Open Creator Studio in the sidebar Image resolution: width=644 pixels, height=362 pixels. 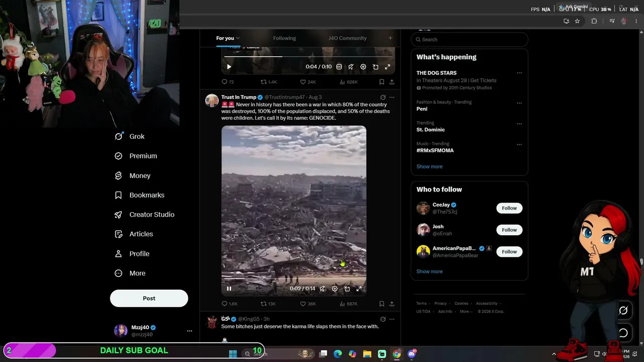[144, 215]
